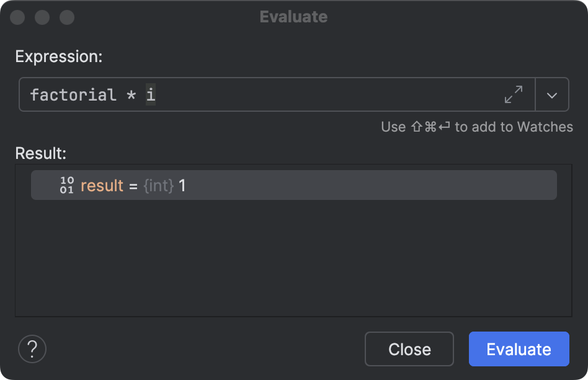588x380 pixels.
Task: Click the Evaluate title in the dialog header
Action: tap(293, 17)
